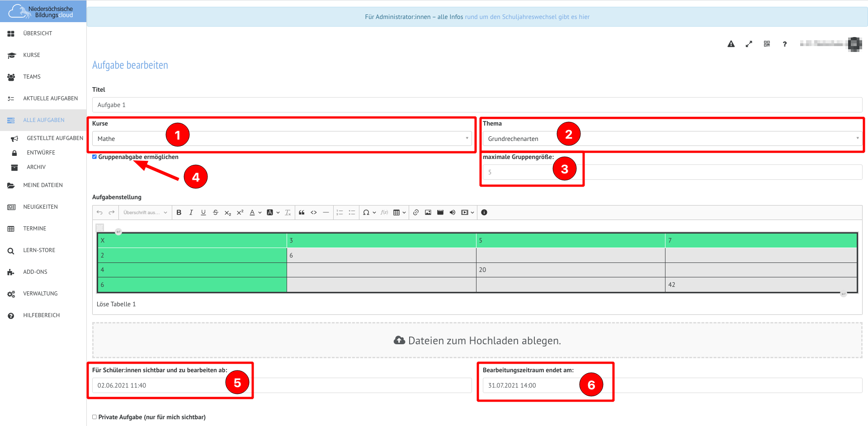Open the Thema dropdown showing Grundrechenarten

672,139
